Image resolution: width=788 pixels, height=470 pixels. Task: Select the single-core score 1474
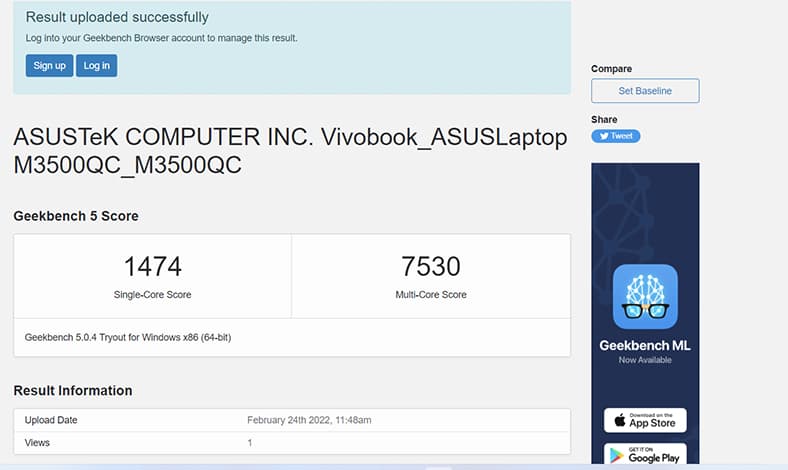tap(152, 266)
